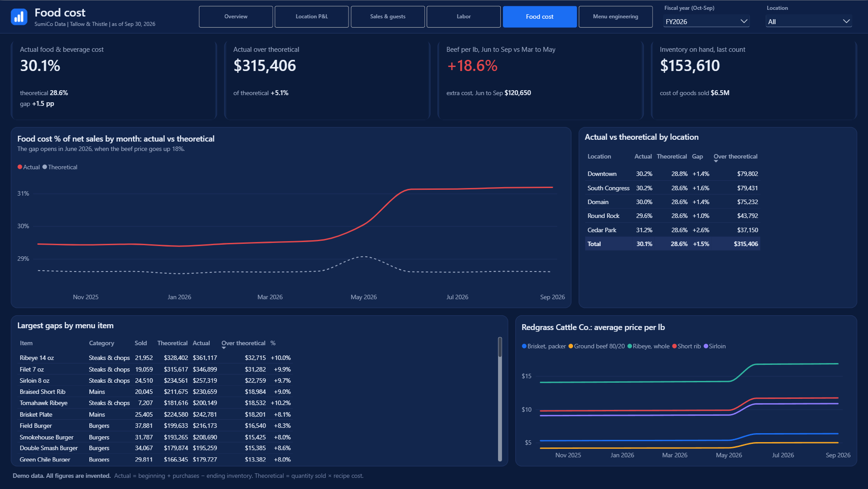Open the Overview tab

coord(236,17)
